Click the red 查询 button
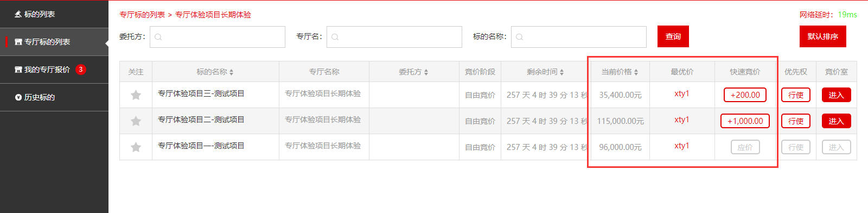The image size is (868, 213). [x=673, y=36]
